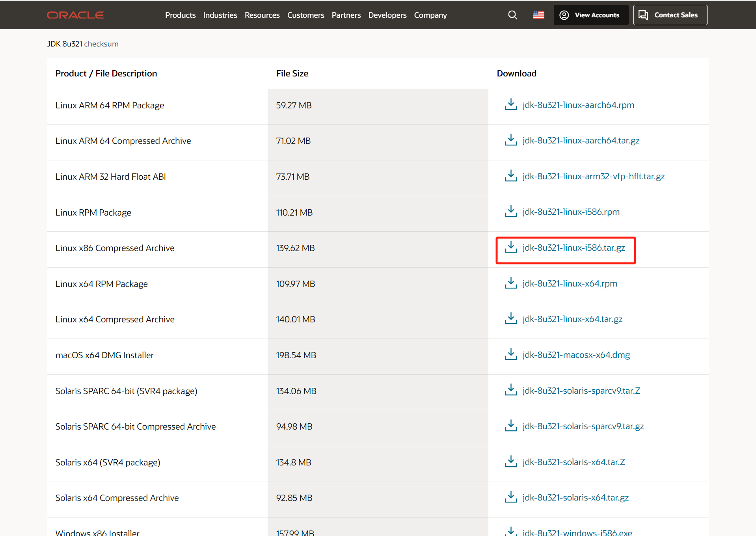Open the Customers menu
This screenshot has height=536, width=756.
coord(305,15)
